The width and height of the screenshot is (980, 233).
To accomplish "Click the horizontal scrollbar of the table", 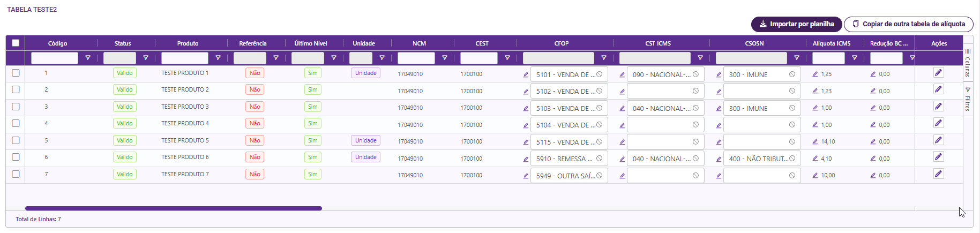I will [173, 208].
